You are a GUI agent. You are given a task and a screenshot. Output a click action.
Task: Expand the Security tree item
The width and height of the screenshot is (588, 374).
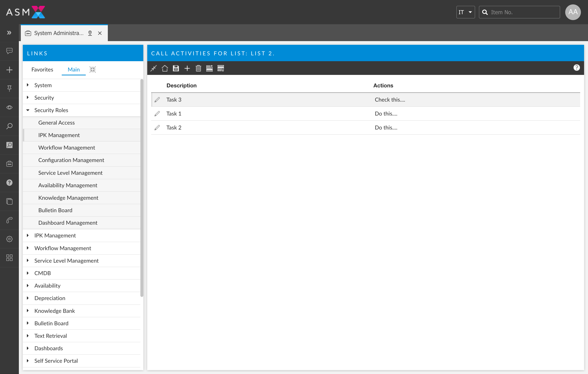pos(28,97)
